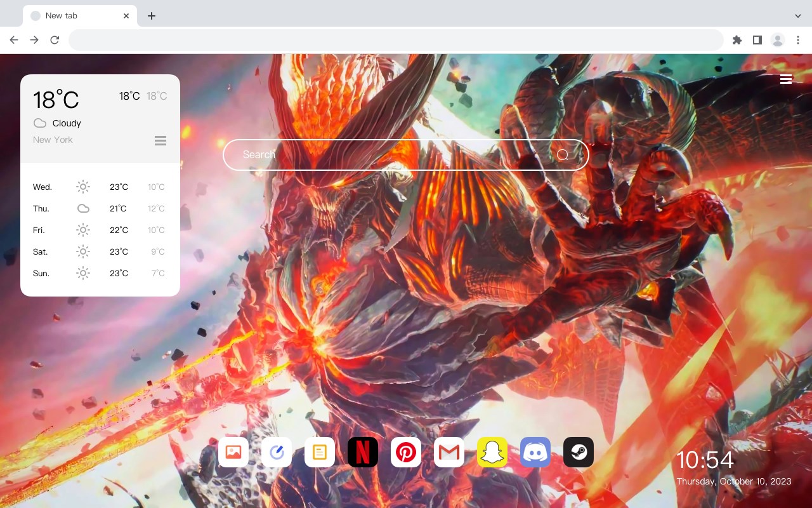Click the Cloudy condition text
The image size is (812, 508).
(67, 123)
